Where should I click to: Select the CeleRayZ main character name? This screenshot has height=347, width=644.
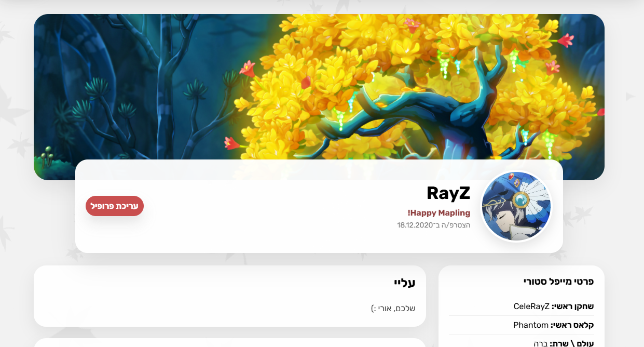tap(531, 306)
